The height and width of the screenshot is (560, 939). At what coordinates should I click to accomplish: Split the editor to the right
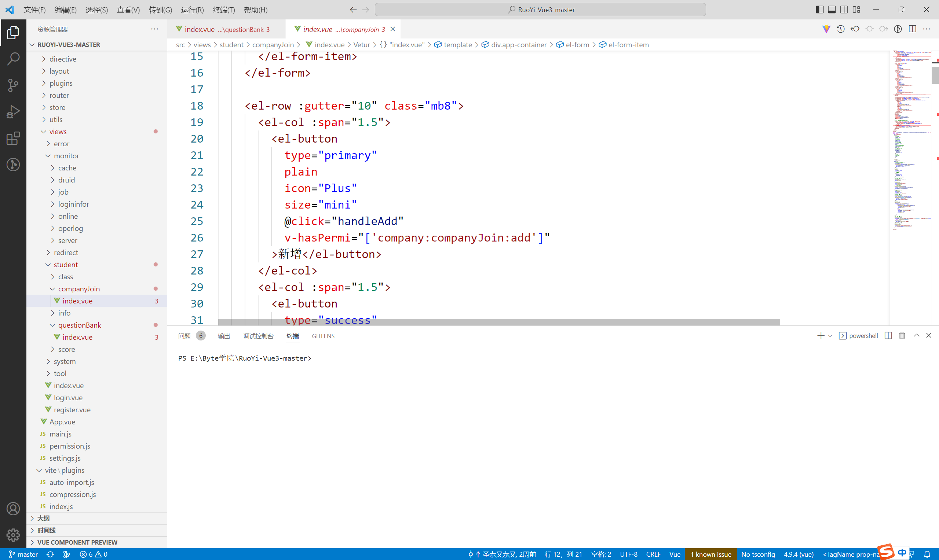912,29
